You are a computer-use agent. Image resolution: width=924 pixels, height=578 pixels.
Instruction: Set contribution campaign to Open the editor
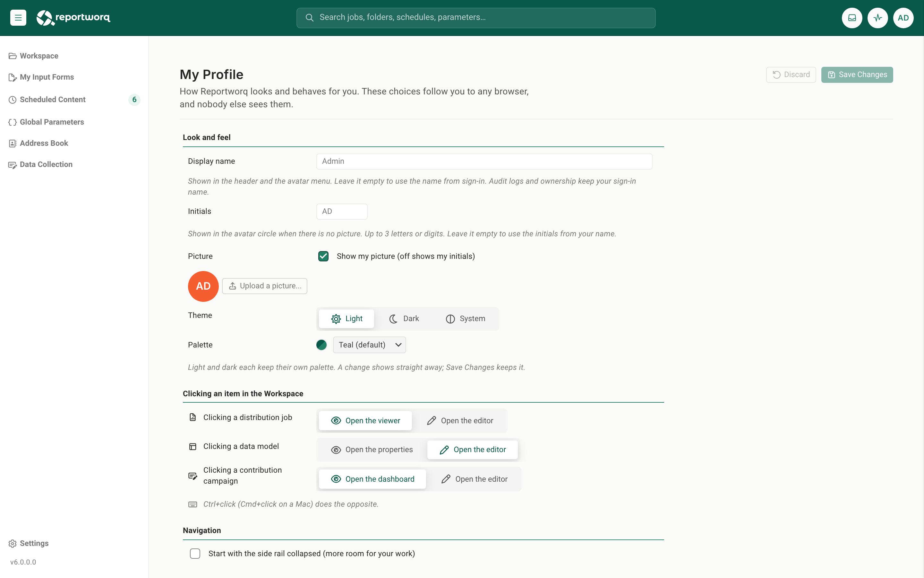coord(474,479)
